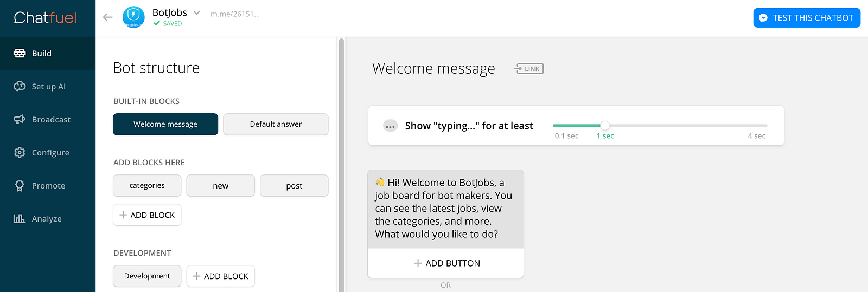Open the Set up AI section
Screen dimensions: 868x292
[x=48, y=87]
